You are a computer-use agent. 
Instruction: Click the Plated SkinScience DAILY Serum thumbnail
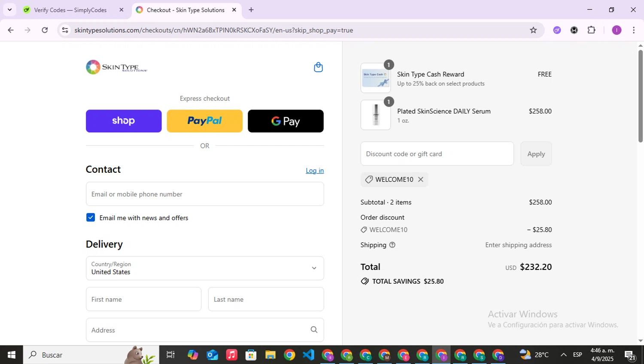(x=376, y=115)
